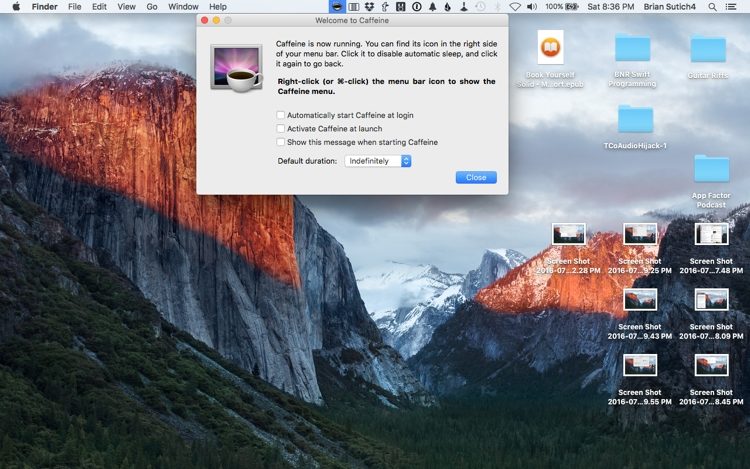Click the Welcome to Caffeine title bar text
750x469 pixels.
click(352, 21)
